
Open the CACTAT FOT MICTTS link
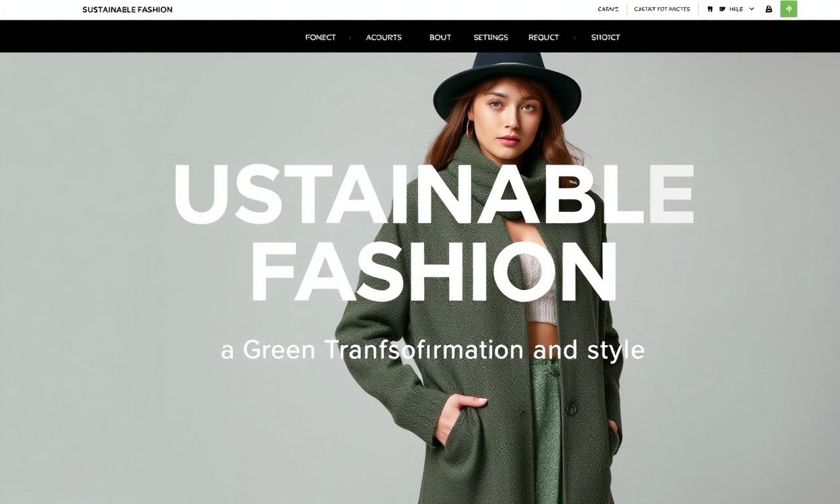coord(661,9)
